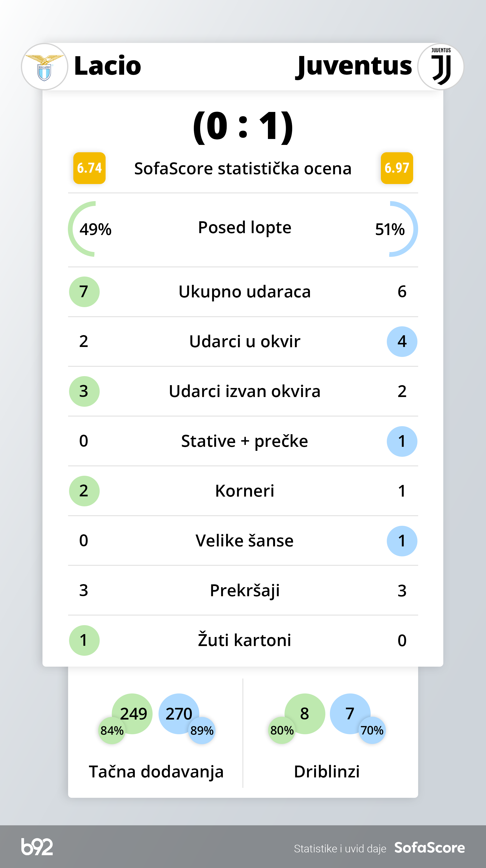This screenshot has height=868, width=486.
Task: Click the (0 : 1) score text
Action: click(243, 126)
